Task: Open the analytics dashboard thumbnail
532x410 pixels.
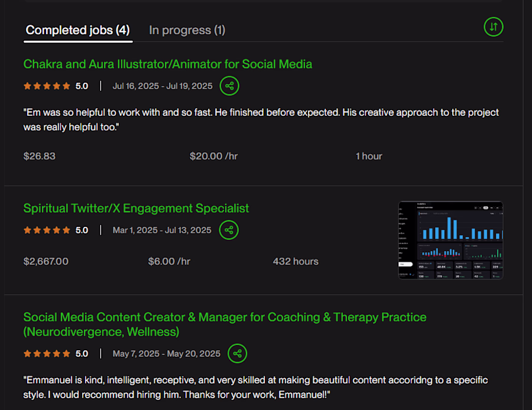Action: (450, 240)
